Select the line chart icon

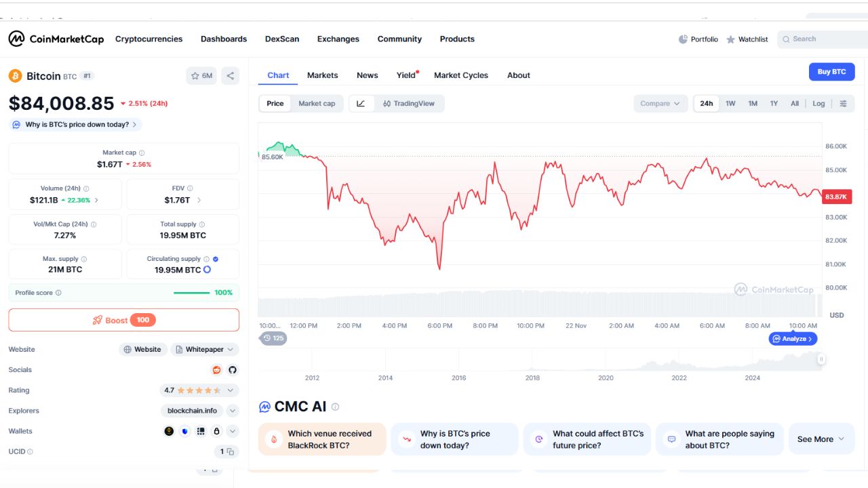tap(361, 103)
